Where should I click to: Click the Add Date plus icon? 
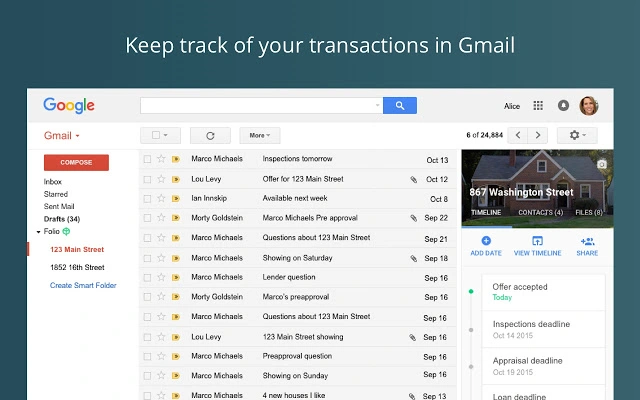pos(486,241)
